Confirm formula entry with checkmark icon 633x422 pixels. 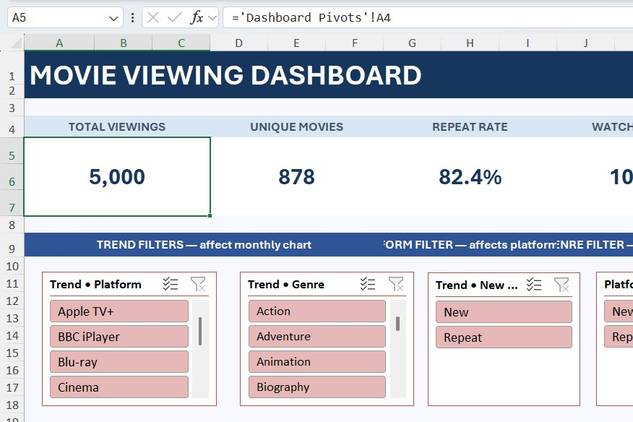click(174, 18)
